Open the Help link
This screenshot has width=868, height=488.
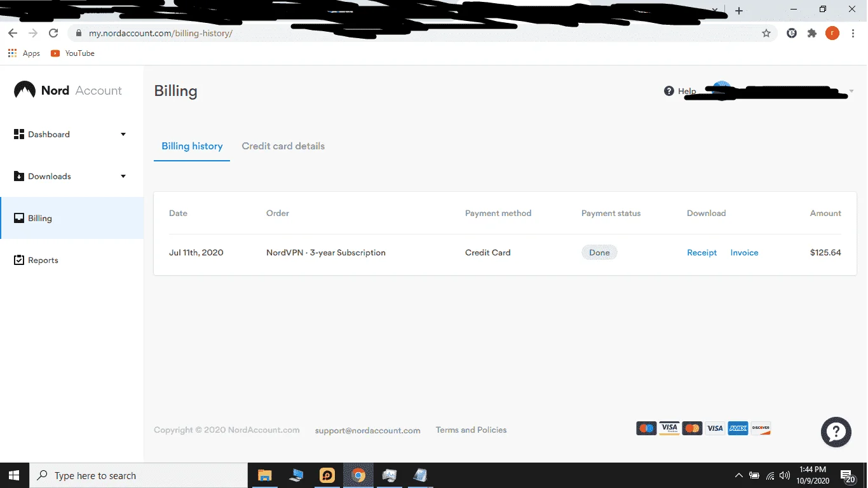pyautogui.click(x=680, y=91)
